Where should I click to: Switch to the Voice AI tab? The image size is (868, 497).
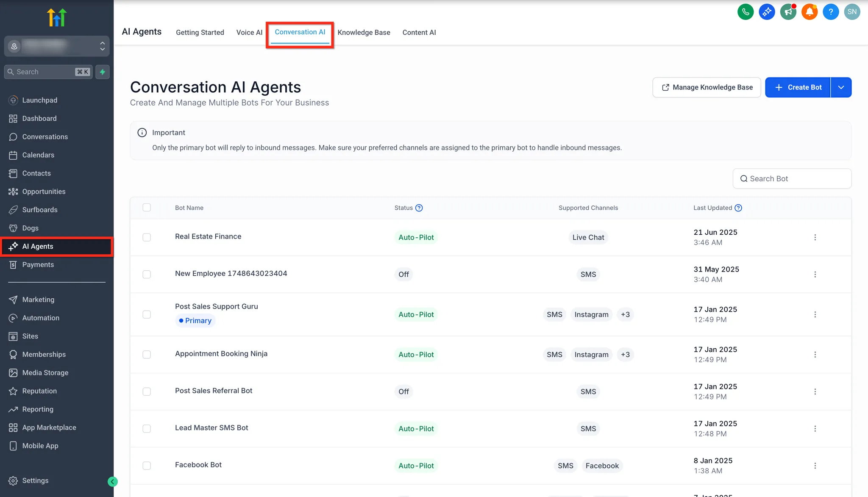[249, 33]
